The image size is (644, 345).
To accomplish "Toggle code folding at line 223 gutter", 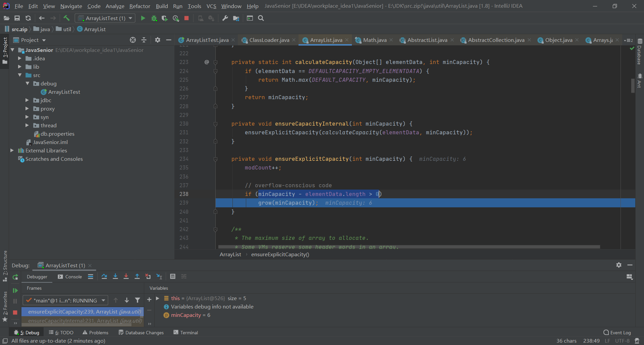I will pos(215,62).
